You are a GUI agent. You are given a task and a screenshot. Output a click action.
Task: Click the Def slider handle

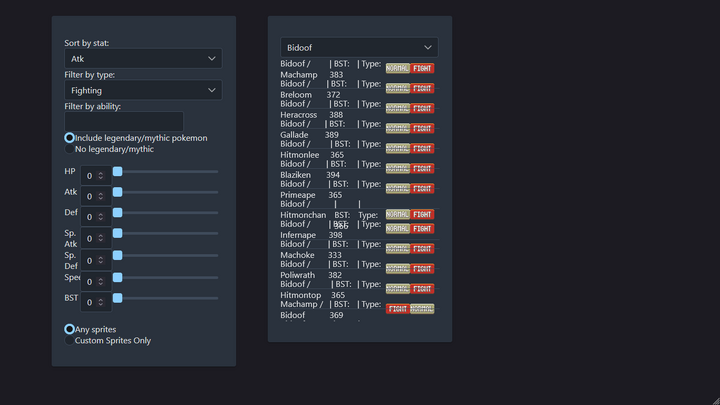118,213
